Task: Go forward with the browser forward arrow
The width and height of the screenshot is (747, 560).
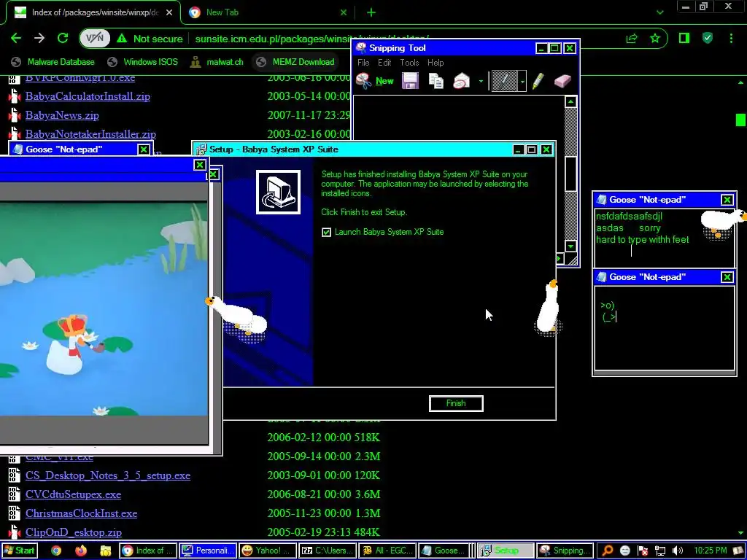Action: pos(39,39)
